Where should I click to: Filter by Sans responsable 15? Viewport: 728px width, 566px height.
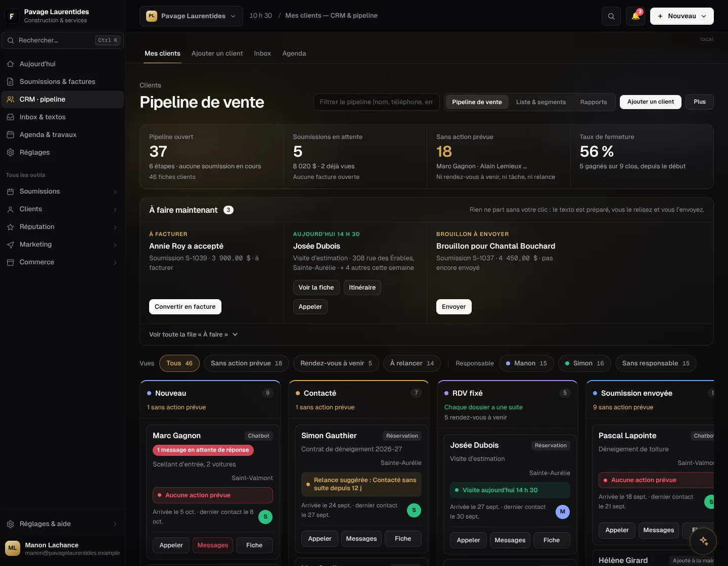point(656,363)
